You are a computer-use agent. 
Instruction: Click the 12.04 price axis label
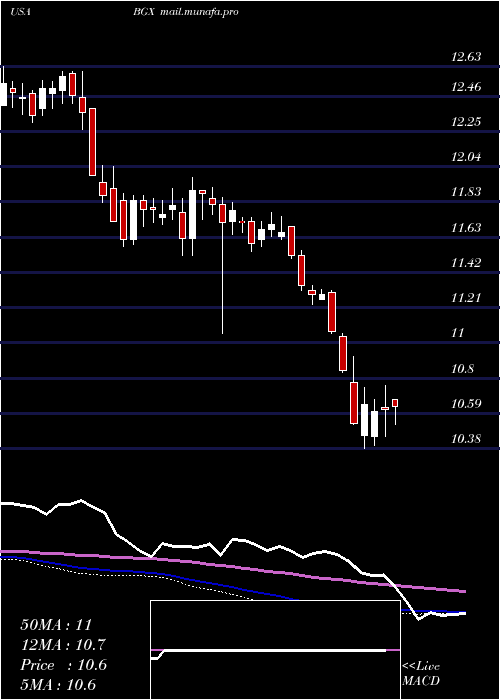(466, 157)
